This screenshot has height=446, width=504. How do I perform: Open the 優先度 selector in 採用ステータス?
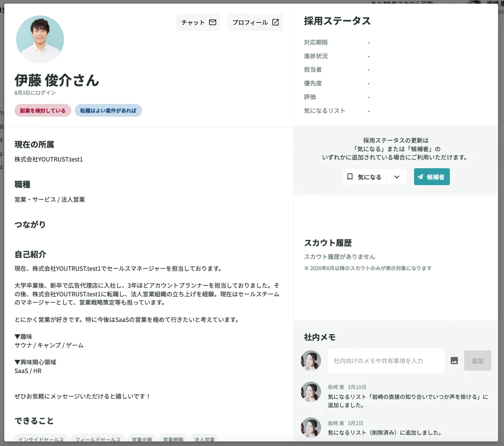pos(369,83)
